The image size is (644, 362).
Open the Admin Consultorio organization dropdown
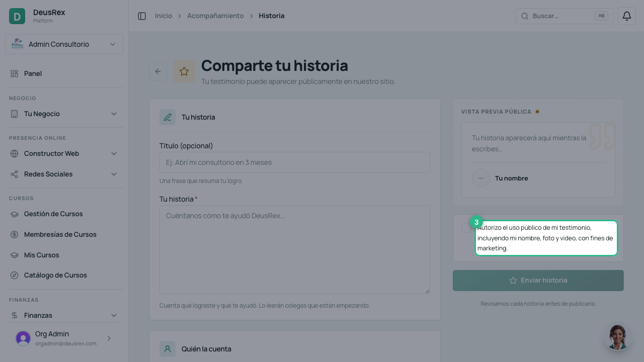64,44
